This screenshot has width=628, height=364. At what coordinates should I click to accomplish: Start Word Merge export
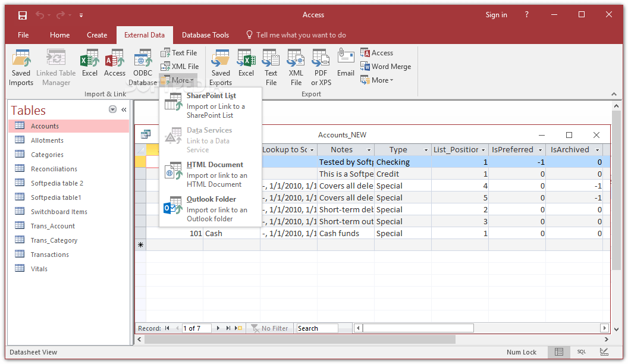coord(385,67)
